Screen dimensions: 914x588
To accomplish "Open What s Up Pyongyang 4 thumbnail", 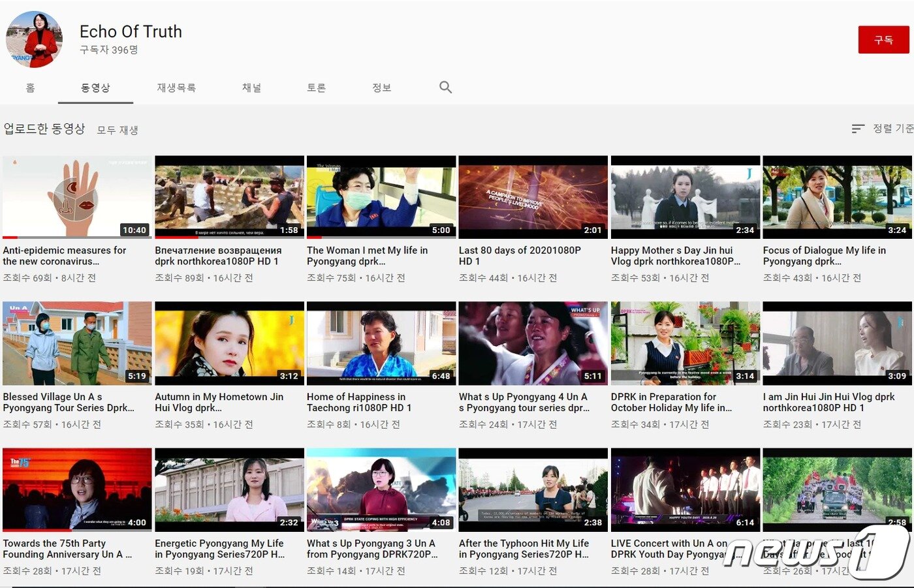I will pos(533,343).
